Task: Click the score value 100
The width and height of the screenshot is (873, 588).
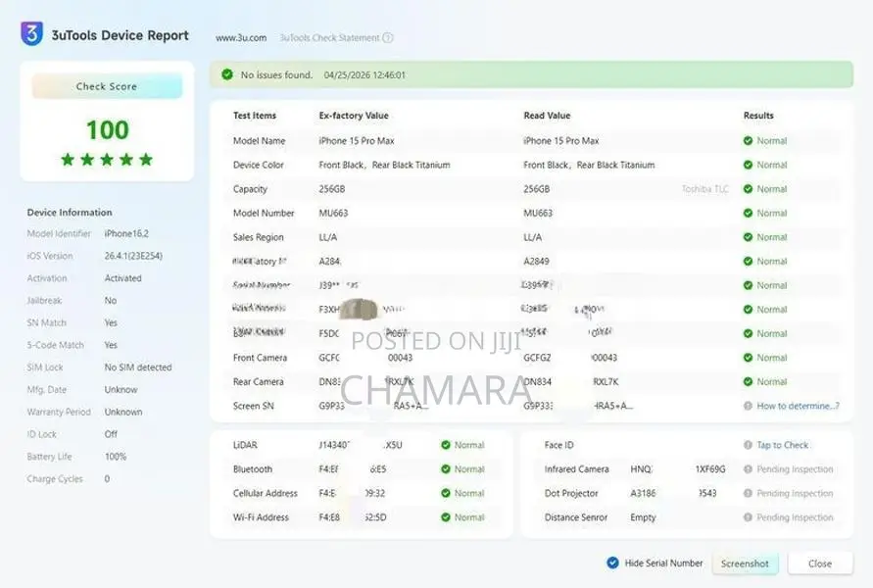Action: [108, 129]
